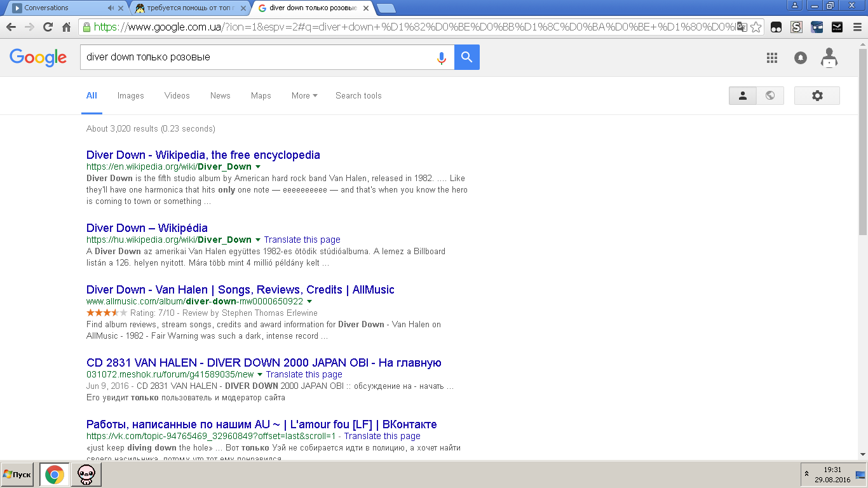The height and width of the screenshot is (488, 868).
Task: Switch to News results
Action: tap(220, 95)
